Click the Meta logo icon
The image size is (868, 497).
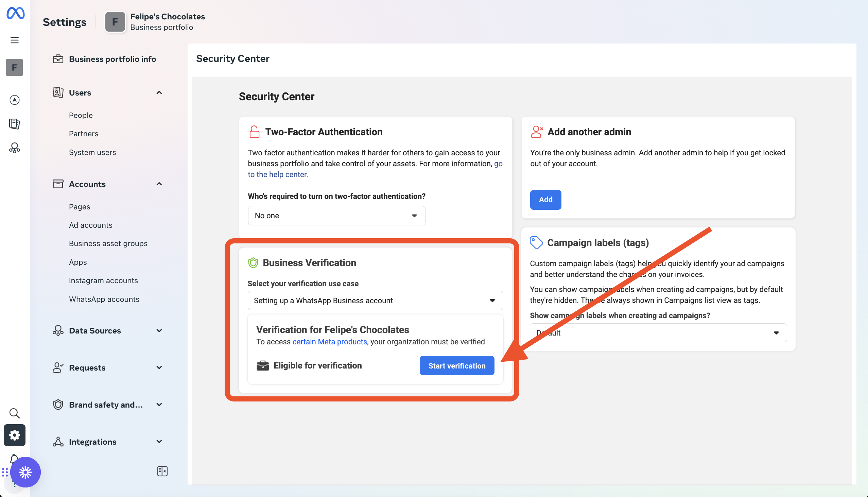pos(15,13)
